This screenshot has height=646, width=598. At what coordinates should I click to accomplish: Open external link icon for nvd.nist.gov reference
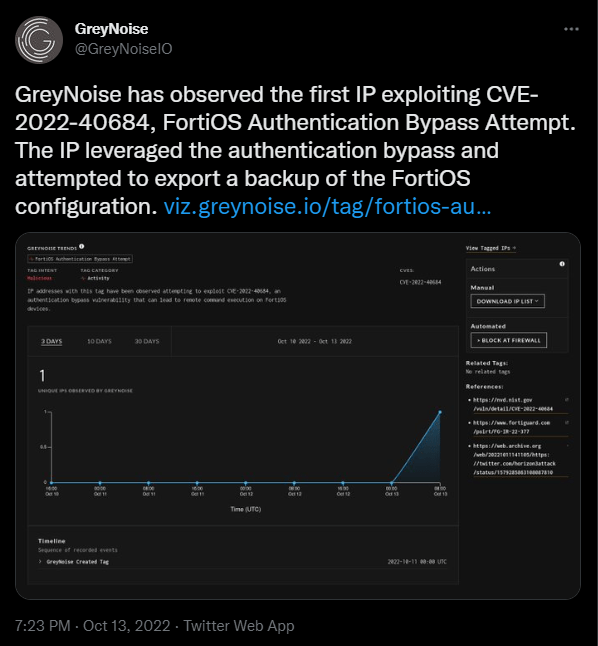pos(567,400)
